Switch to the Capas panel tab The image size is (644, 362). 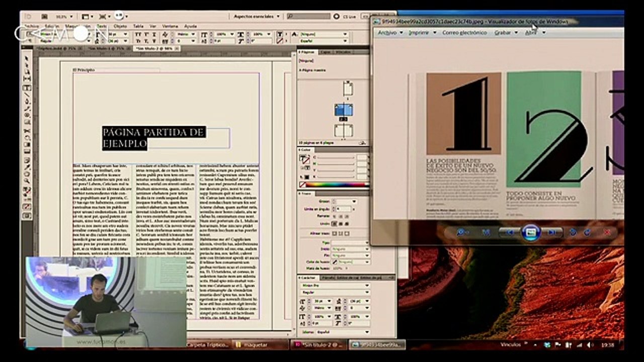tap(325, 52)
